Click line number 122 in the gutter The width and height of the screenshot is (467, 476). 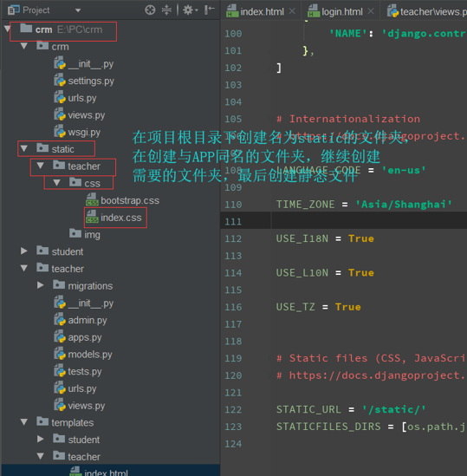tap(233, 410)
